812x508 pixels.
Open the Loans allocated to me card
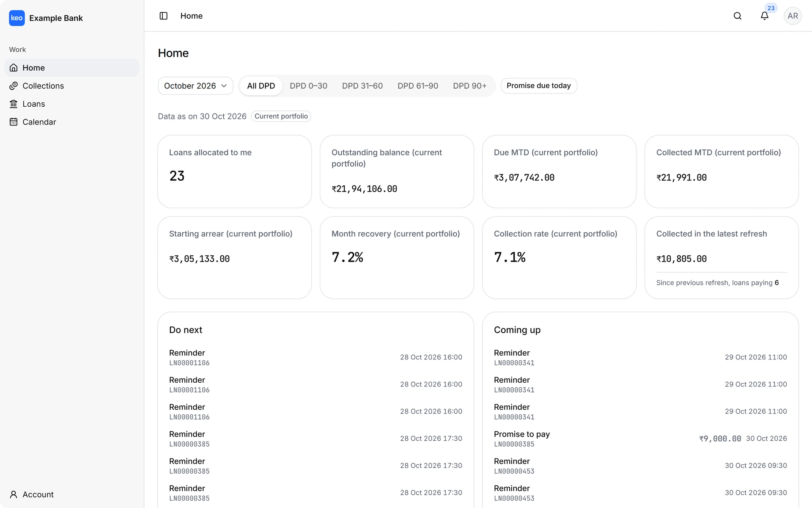tap(235, 171)
